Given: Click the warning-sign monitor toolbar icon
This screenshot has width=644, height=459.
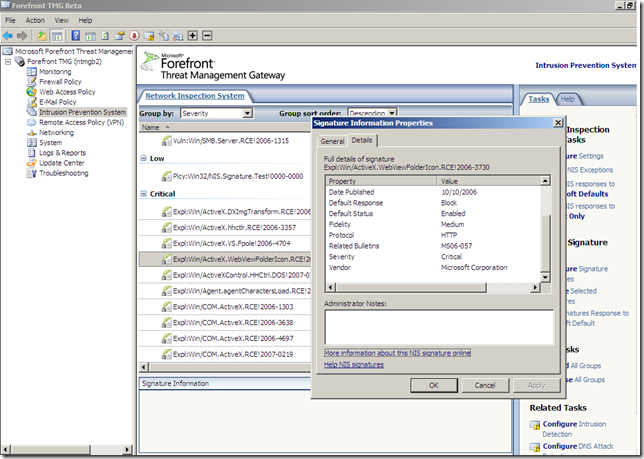Looking at the screenshot, I should pyautogui.click(x=149, y=36).
